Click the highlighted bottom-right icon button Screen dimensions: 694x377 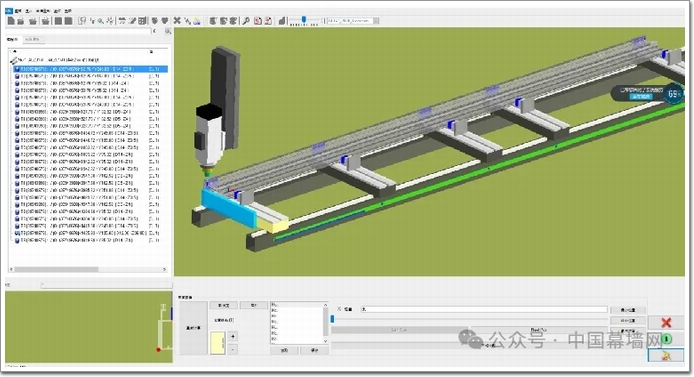pyautogui.click(x=665, y=355)
